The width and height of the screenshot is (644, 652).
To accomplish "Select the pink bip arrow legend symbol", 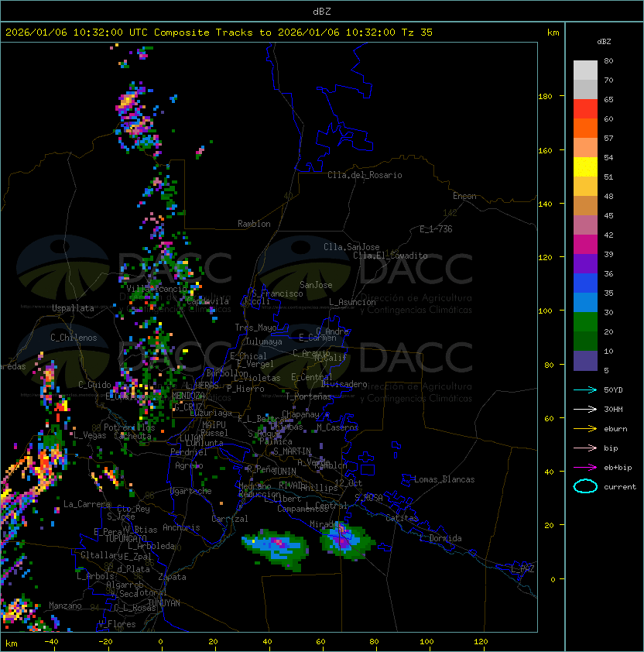I will coord(585,448).
